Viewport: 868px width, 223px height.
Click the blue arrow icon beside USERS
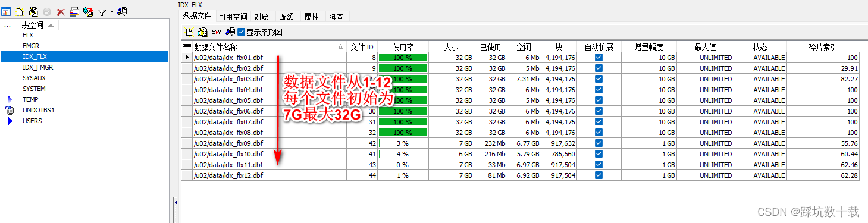coord(10,121)
